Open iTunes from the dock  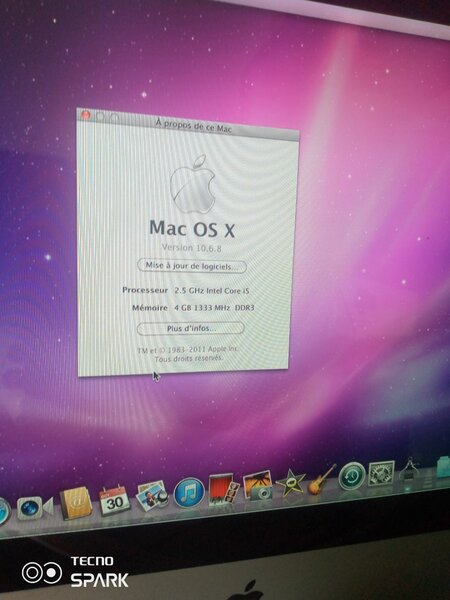(189, 492)
